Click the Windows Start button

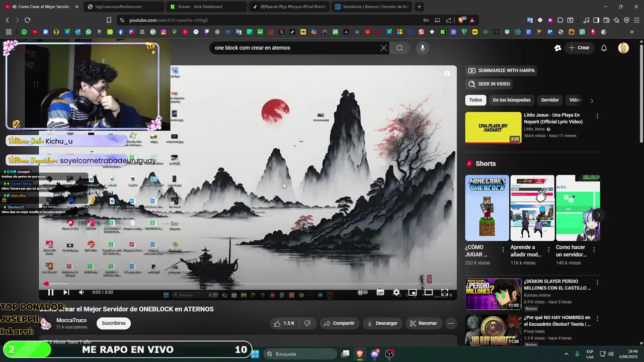(255, 354)
